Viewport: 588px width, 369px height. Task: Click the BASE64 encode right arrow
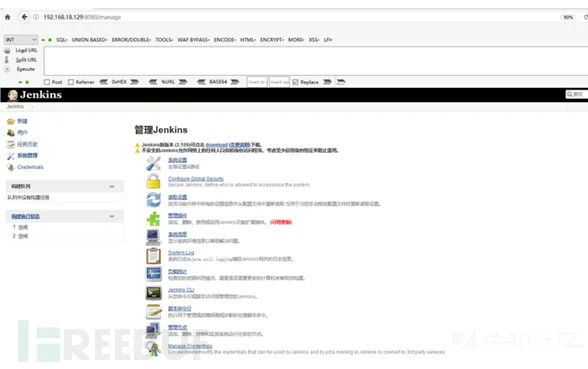tap(235, 82)
